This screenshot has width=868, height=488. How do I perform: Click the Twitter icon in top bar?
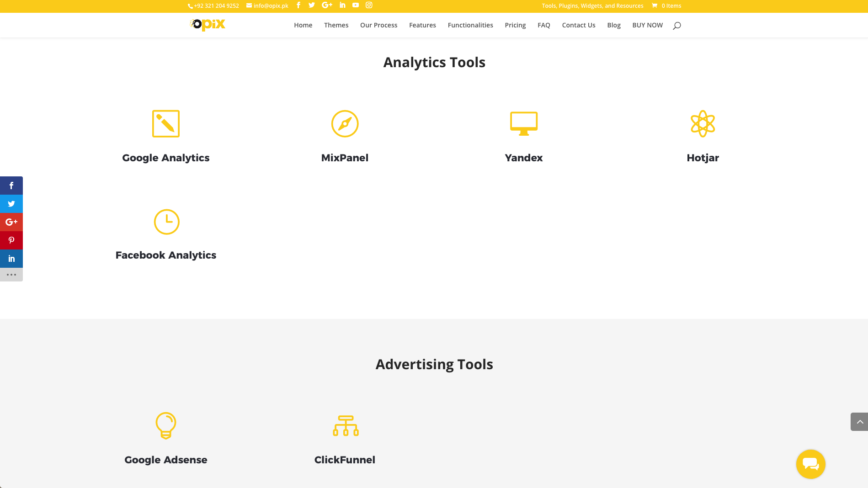point(312,5)
